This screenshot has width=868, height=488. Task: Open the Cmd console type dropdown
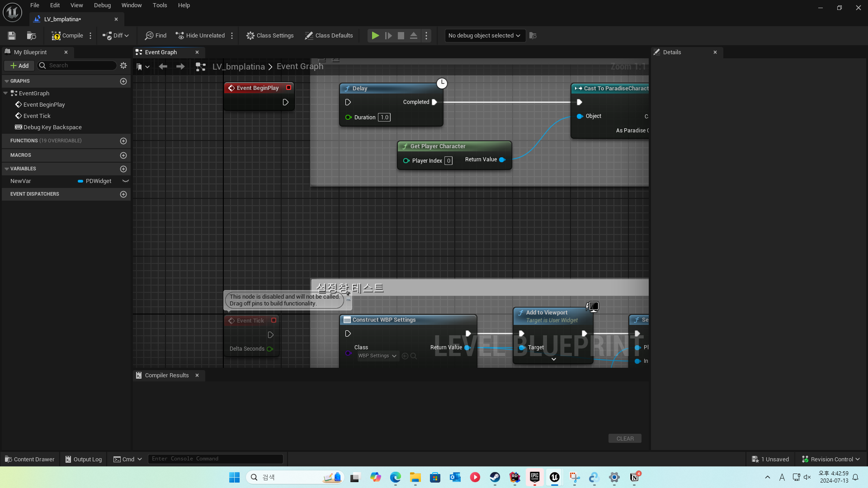(x=127, y=460)
